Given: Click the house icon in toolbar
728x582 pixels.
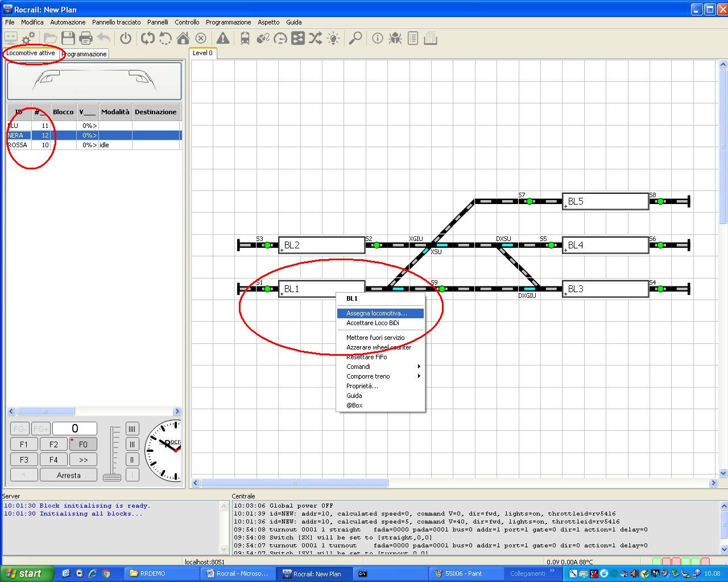Looking at the screenshot, I should coord(183,38).
